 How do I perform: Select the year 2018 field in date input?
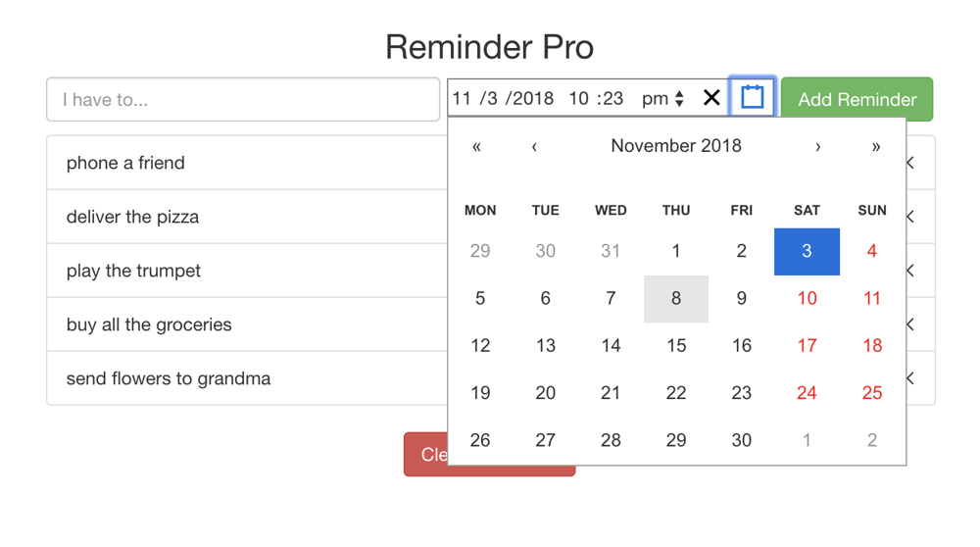click(532, 98)
